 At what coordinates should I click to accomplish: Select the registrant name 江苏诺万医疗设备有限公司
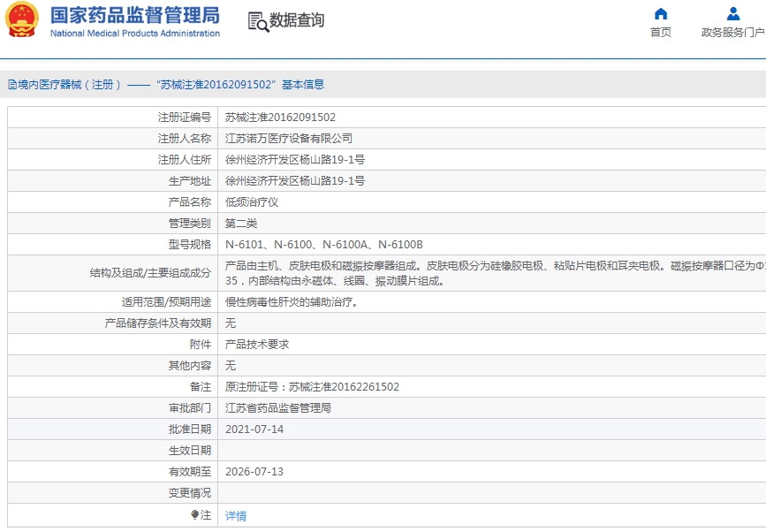[289, 138]
